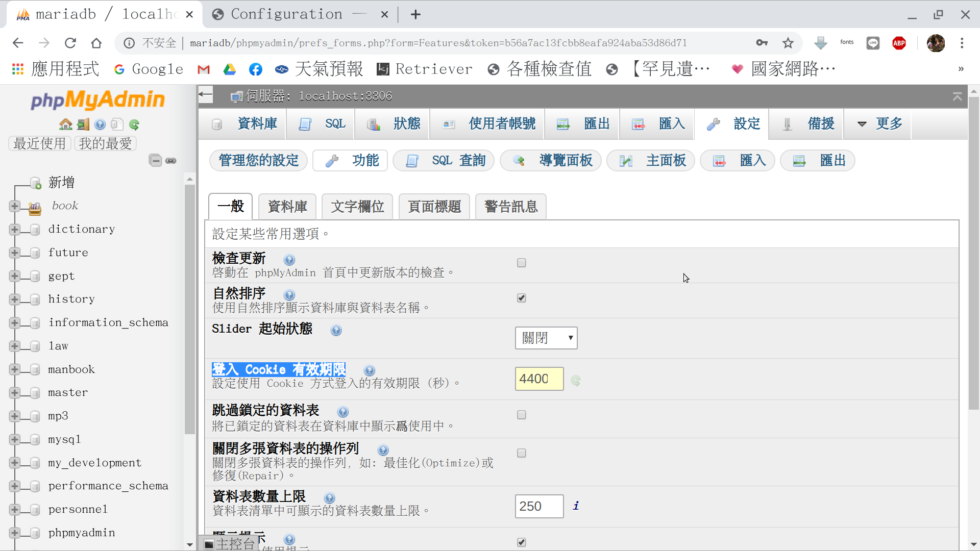Click the browser address bar URL
This screenshot has width=980, height=551.
[438, 43]
